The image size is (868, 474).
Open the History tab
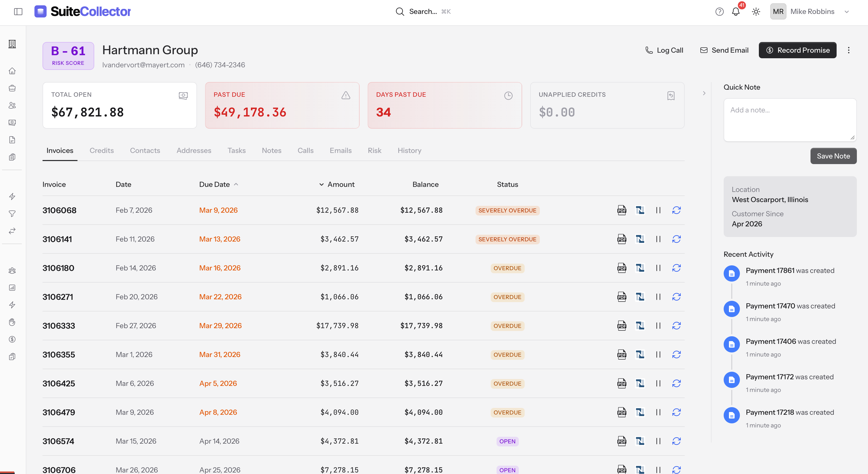409,151
